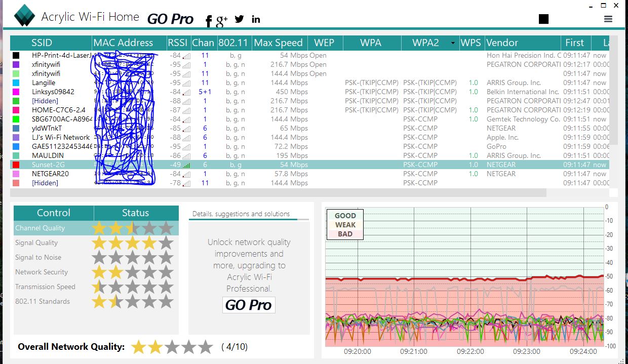Click the GO Pro button in the details panel
The height and width of the screenshot is (364, 628).
249,305
